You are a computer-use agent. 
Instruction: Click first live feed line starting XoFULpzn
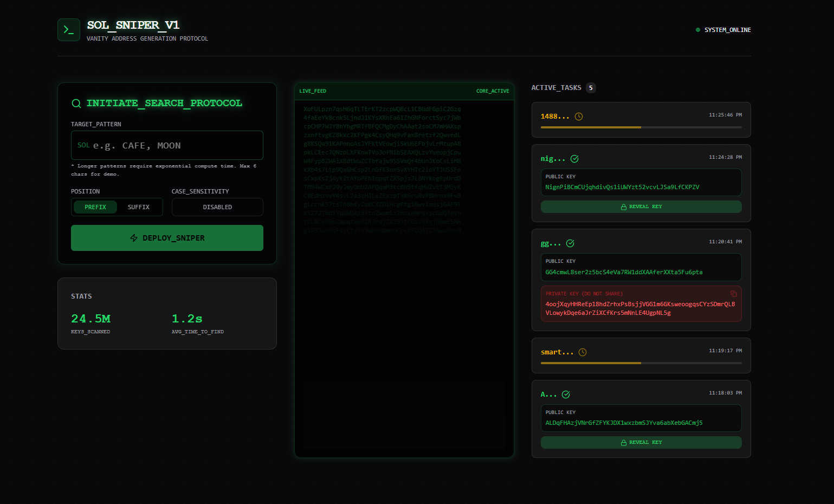[382, 109]
